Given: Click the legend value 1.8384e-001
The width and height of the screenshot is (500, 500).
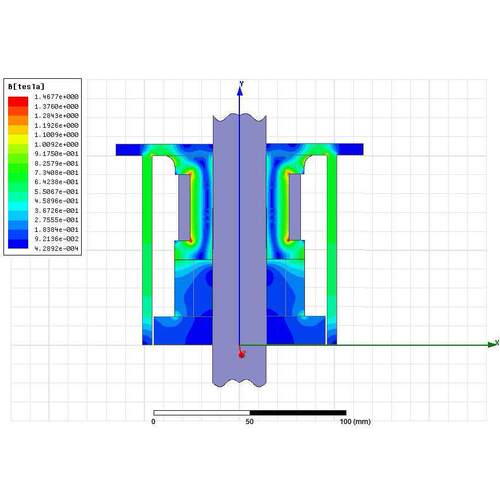Looking at the screenshot, I should click(57, 230).
